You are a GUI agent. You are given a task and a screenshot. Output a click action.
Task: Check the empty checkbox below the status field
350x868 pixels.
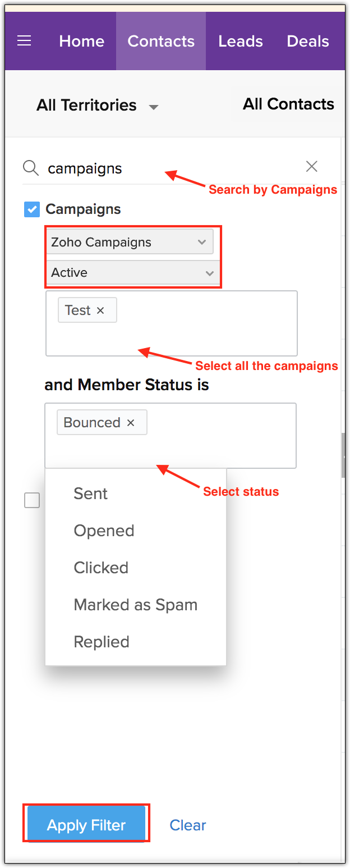[32, 500]
